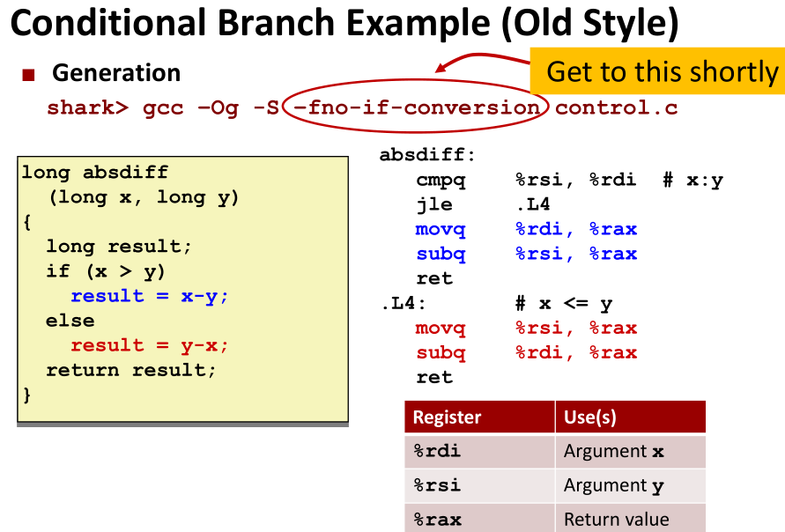Click the "# x:y" assembly comment
This screenshot has height=532, width=785.
click(692, 180)
